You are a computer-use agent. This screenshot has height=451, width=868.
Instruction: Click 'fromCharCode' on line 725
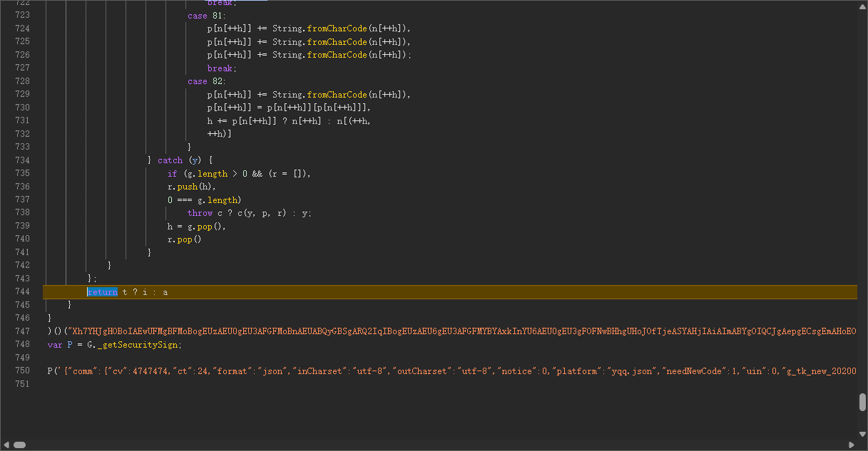tap(337, 41)
